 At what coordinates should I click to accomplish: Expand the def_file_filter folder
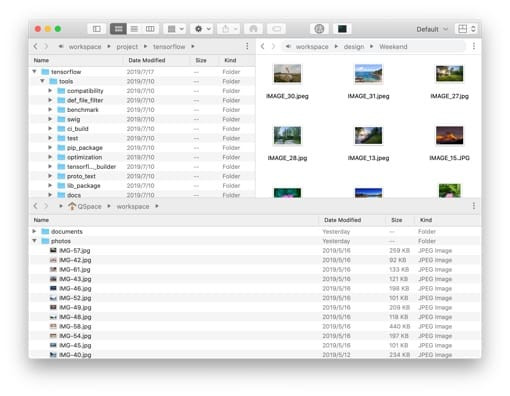[x=50, y=100]
